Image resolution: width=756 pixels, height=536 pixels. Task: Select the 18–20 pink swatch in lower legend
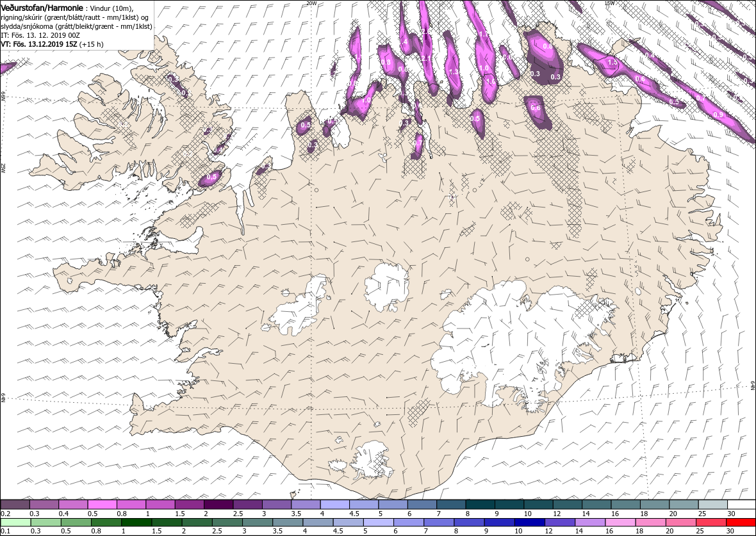click(650, 523)
